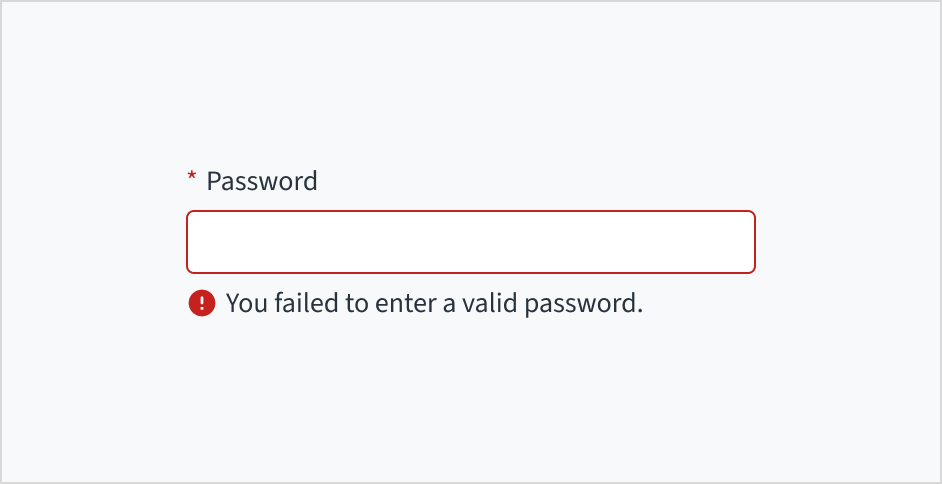The height and width of the screenshot is (484, 942).
Task: Click the word "to" in error message
Action: pyautogui.click(x=357, y=303)
